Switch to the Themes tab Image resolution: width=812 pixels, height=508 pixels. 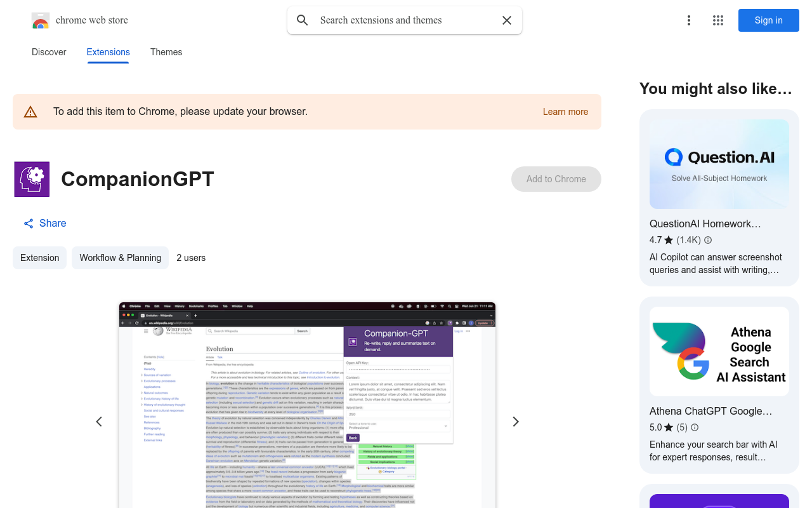tap(166, 52)
